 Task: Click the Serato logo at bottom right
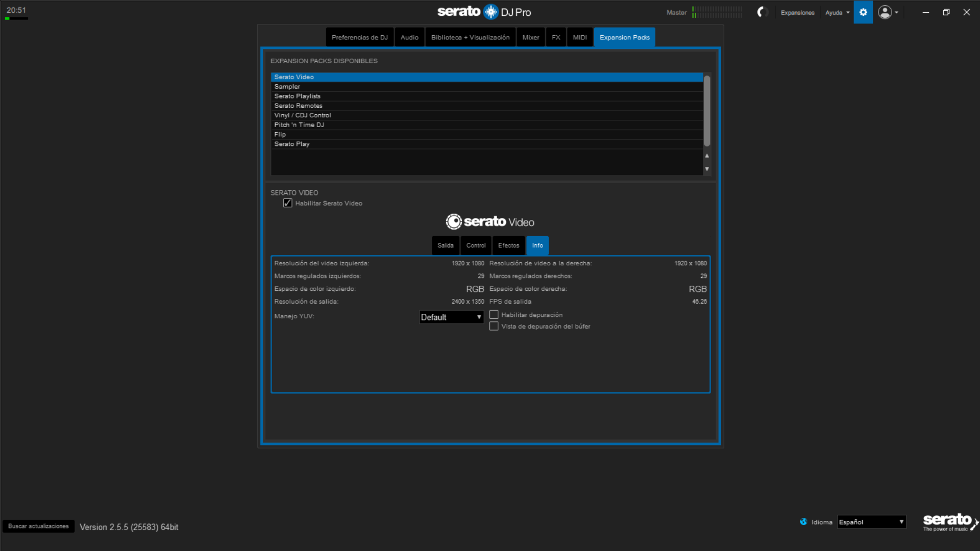click(948, 521)
